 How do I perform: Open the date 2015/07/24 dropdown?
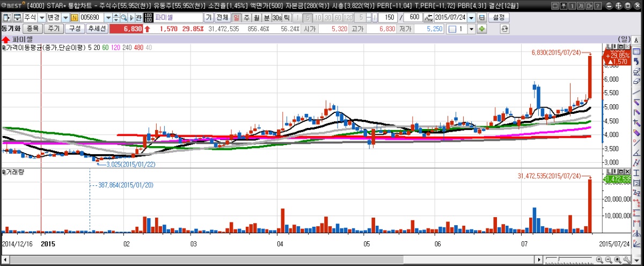point(471,18)
